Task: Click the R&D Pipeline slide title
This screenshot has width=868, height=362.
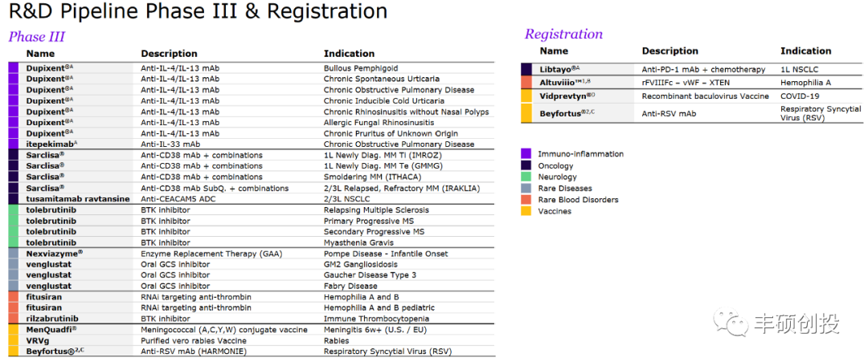Action: (x=194, y=12)
